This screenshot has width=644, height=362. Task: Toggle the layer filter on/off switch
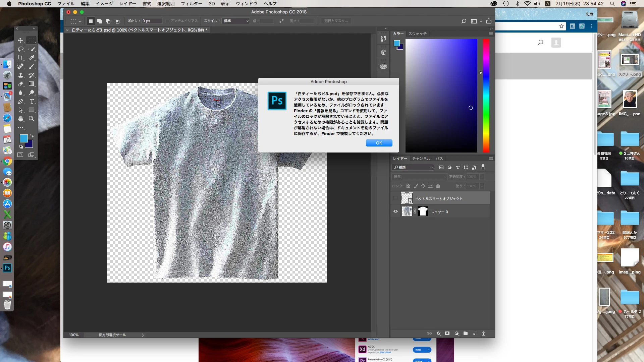pos(483,167)
